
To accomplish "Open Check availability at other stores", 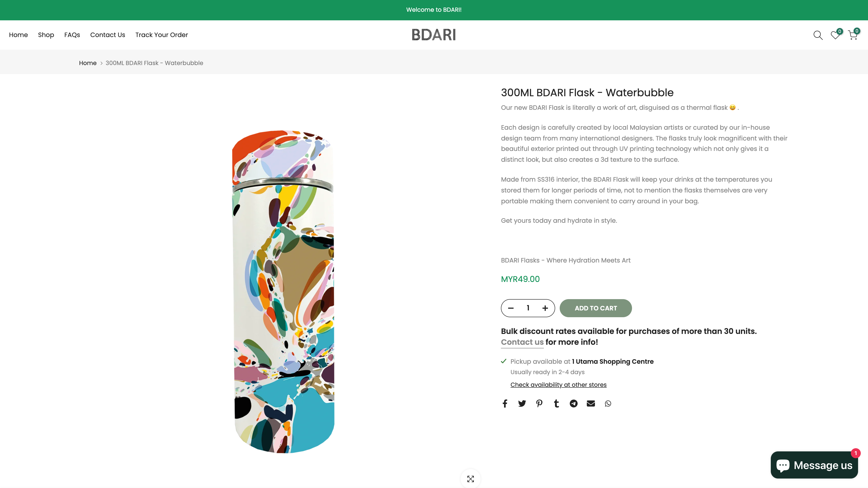I will (x=558, y=384).
